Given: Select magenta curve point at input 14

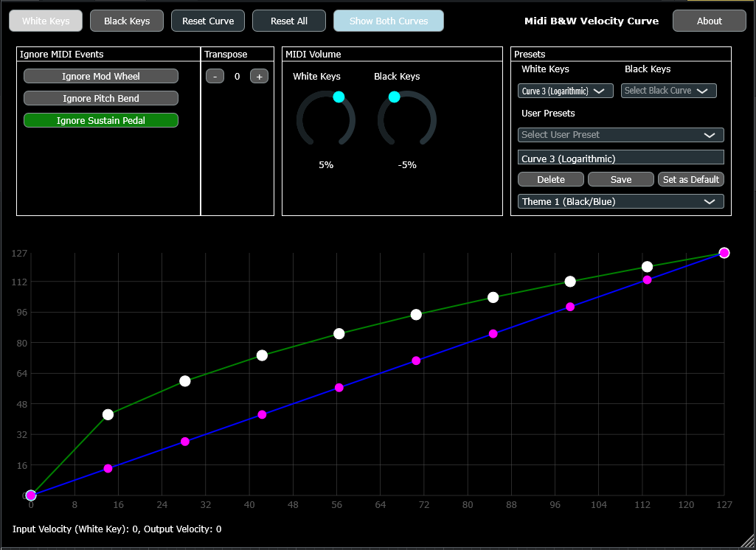Looking at the screenshot, I should [108, 469].
